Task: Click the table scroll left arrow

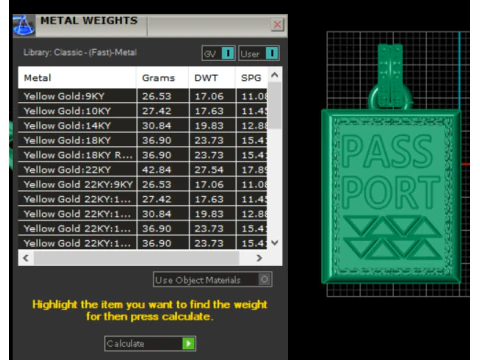Action: point(26,258)
